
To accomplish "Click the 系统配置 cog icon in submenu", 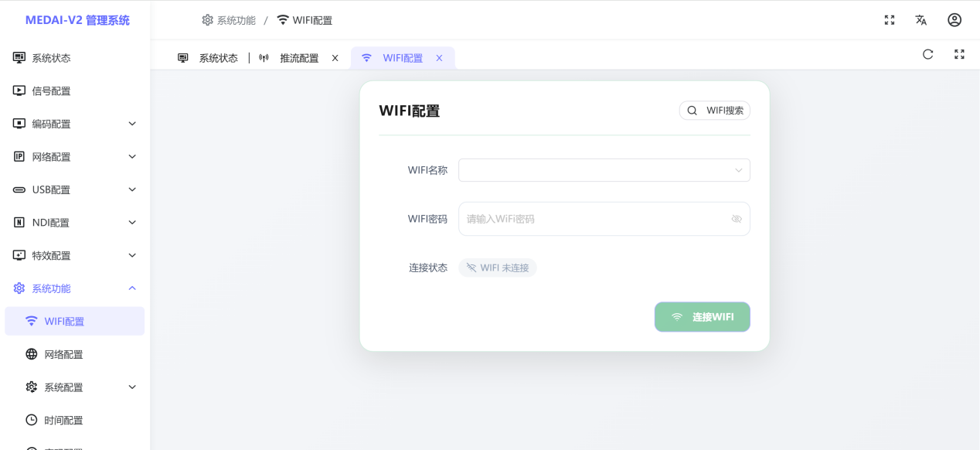I will coord(32,387).
